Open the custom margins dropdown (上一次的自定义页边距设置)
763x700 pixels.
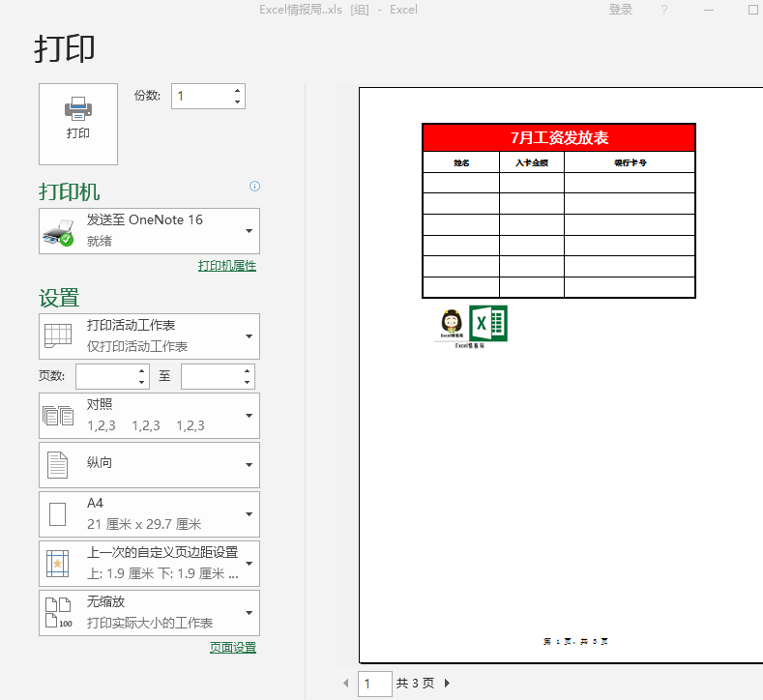point(149,564)
